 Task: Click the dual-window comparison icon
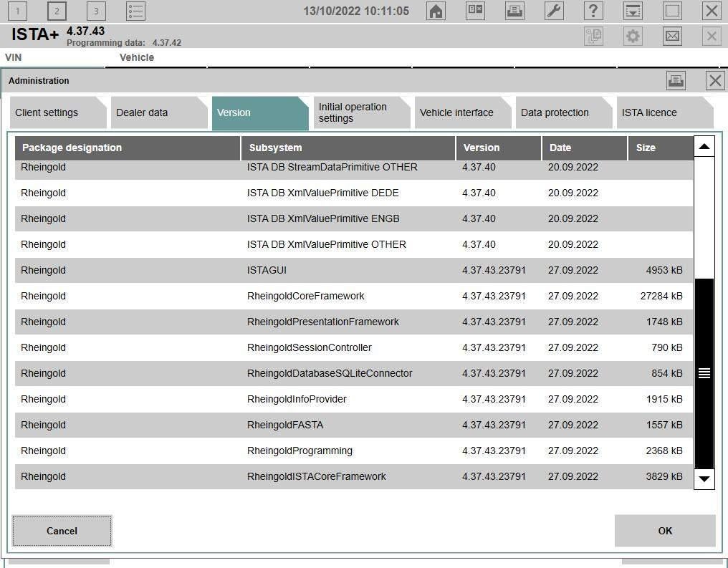click(x=475, y=11)
